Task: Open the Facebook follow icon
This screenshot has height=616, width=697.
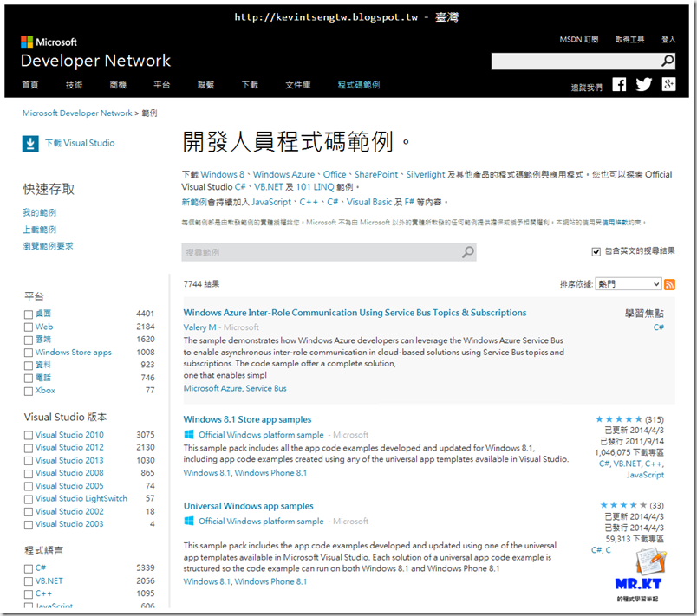Action: pyautogui.click(x=619, y=84)
